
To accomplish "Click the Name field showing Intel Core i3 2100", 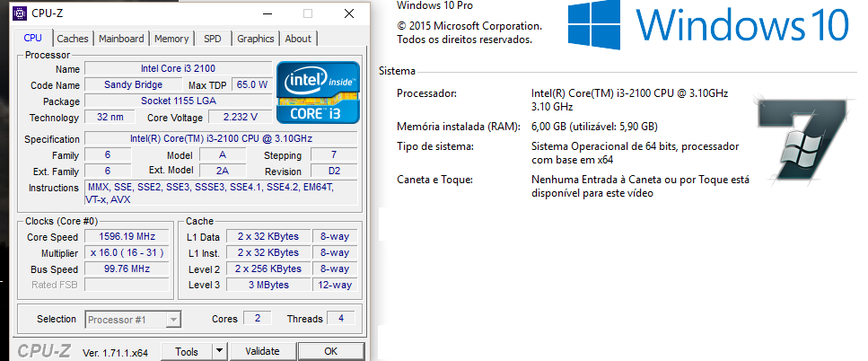I will 179,68.
